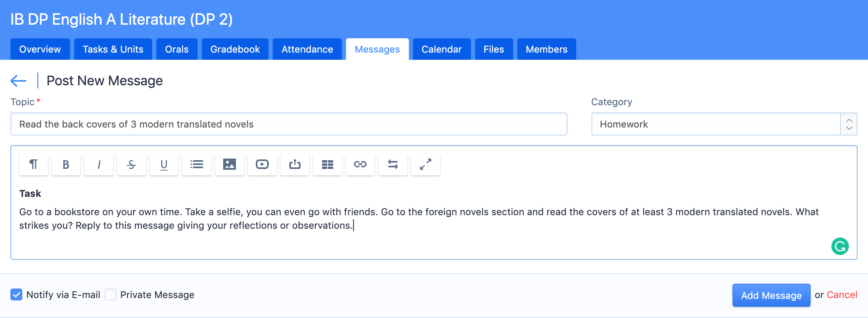Click the swap arrows toolbar icon
The image size is (868, 318).
point(393,164)
